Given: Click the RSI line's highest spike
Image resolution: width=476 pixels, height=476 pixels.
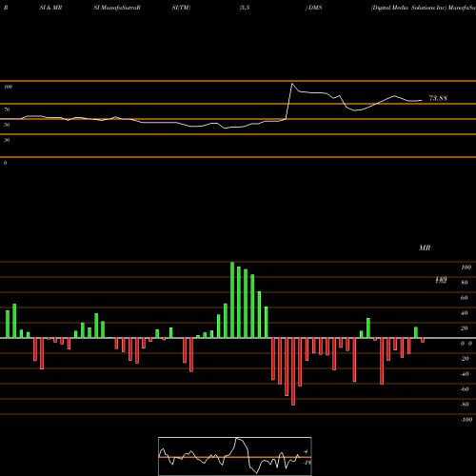Looking at the screenshot, I should click(292, 84).
